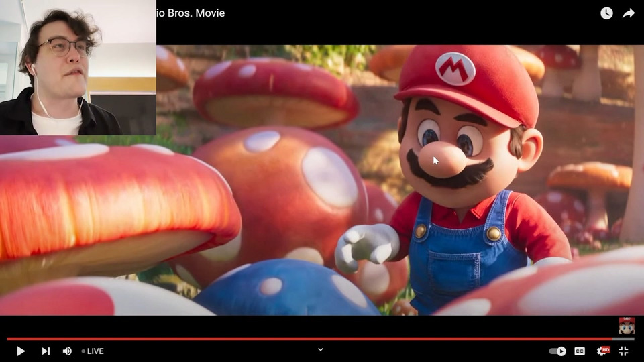Turn on closed captions CC

click(x=580, y=351)
